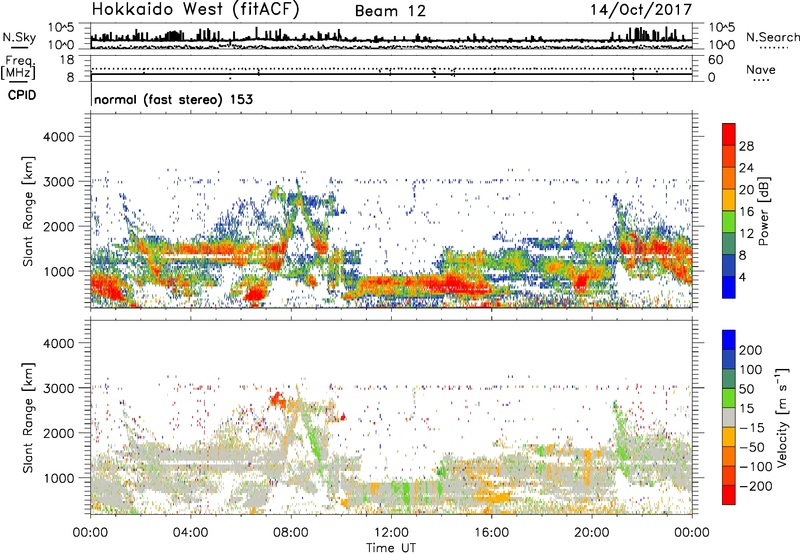Pick the −100 to −200 Velocity segment

coord(729,475)
